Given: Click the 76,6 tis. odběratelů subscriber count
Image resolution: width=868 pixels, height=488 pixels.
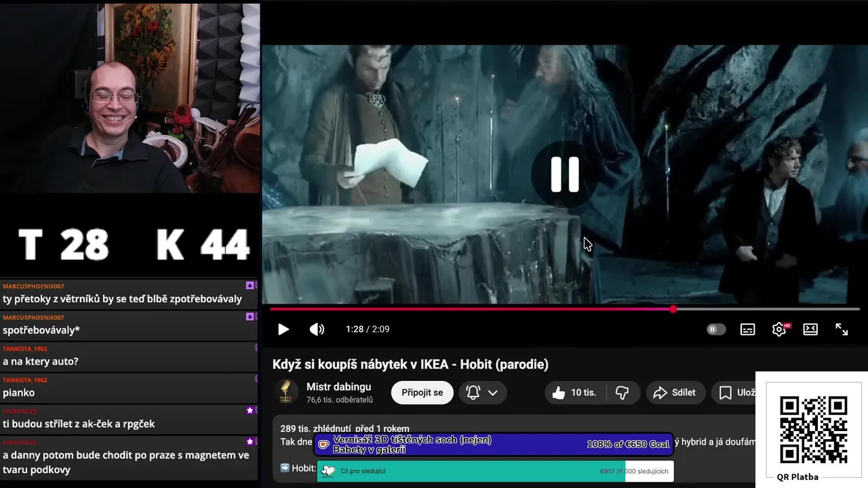Looking at the screenshot, I should pyautogui.click(x=340, y=400).
